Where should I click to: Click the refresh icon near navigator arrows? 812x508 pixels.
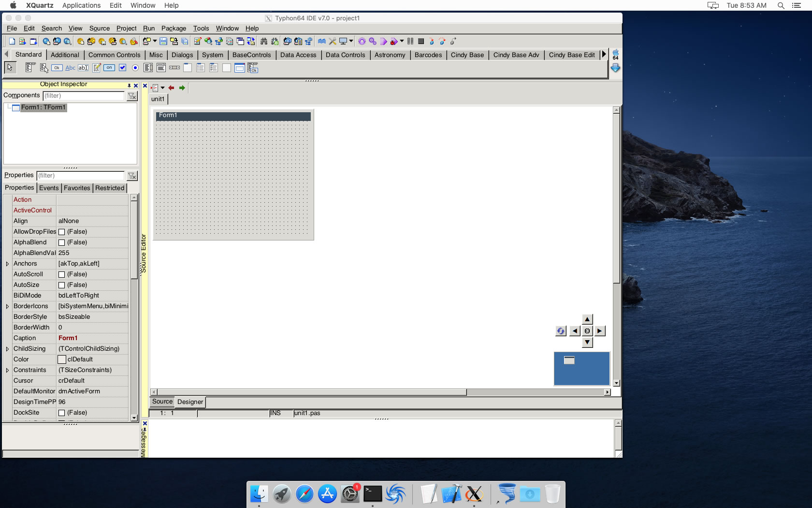click(x=561, y=331)
